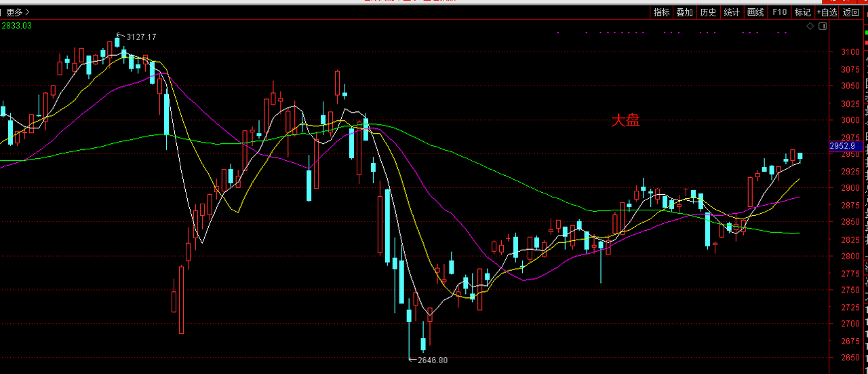Click the 返回 back button
868x374 pixels.
(x=851, y=12)
